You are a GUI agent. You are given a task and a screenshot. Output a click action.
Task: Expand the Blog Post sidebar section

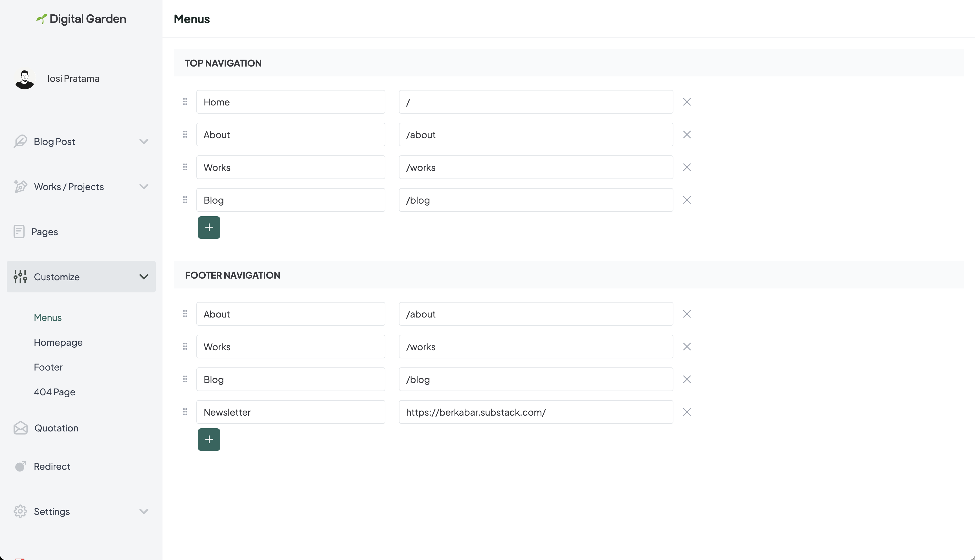point(144,142)
